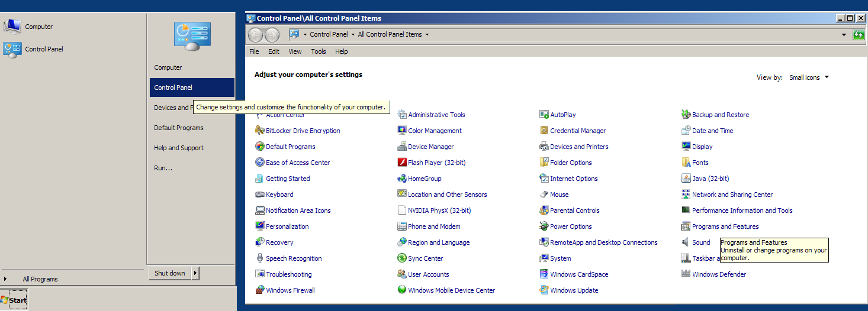The image size is (868, 311).
Task: Open the Flash Player (32-bit) icon
Action: [402, 163]
